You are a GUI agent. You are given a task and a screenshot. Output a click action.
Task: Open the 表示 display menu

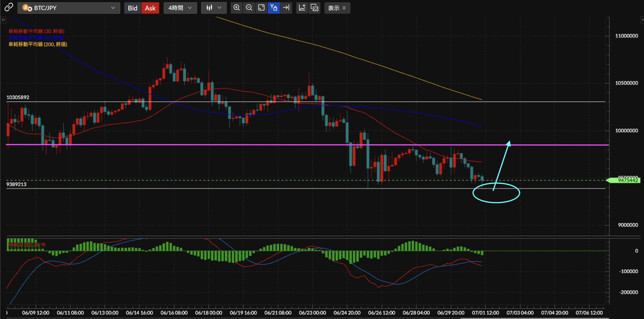tap(337, 8)
